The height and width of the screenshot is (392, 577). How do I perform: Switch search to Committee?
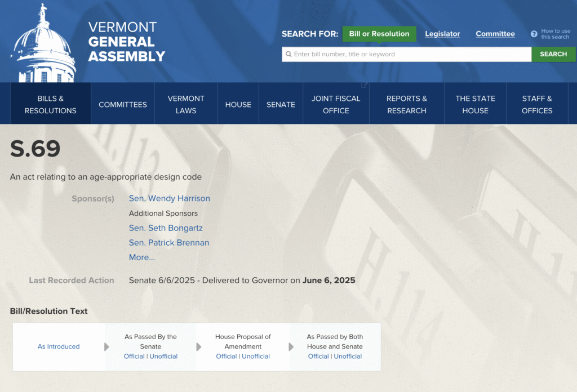[x=495, y=34]
